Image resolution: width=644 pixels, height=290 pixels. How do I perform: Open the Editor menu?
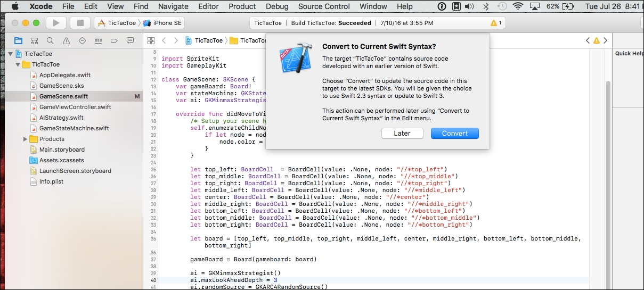(208, 6)
